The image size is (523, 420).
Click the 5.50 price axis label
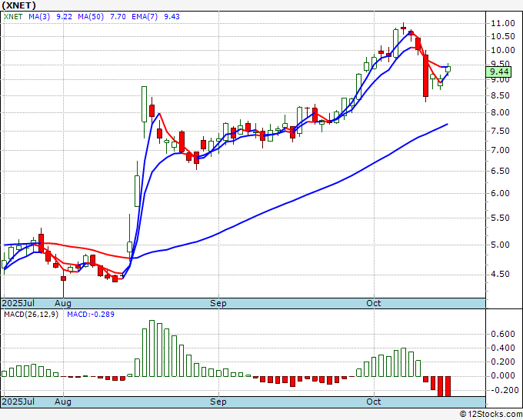point(501,218)
